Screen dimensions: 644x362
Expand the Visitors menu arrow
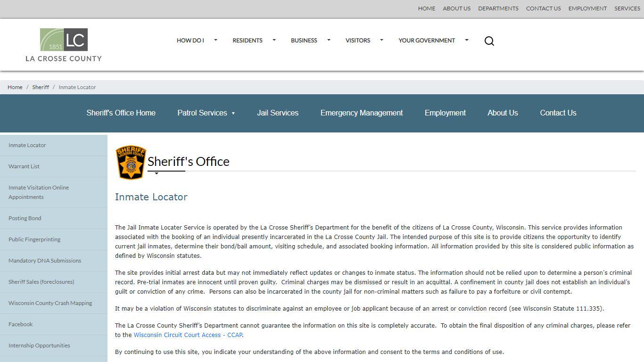pos(382,40)
